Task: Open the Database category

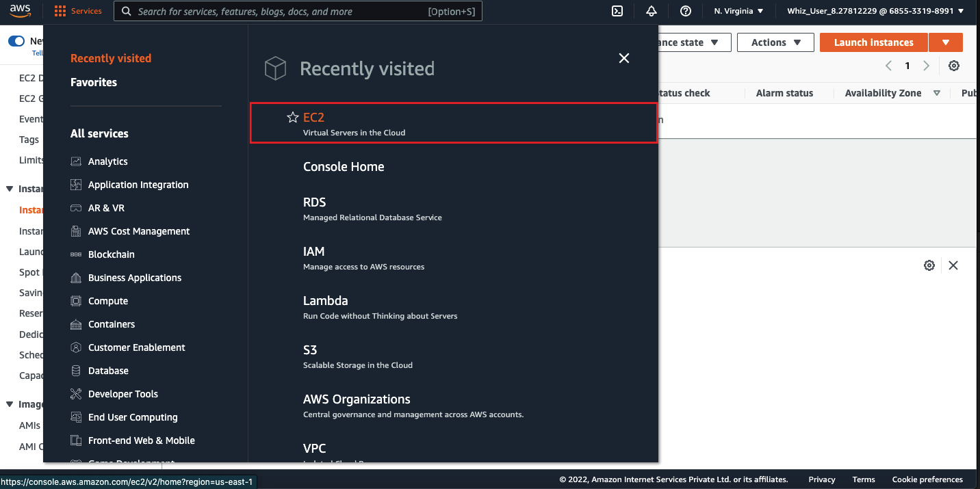Action: click(108, 371)
